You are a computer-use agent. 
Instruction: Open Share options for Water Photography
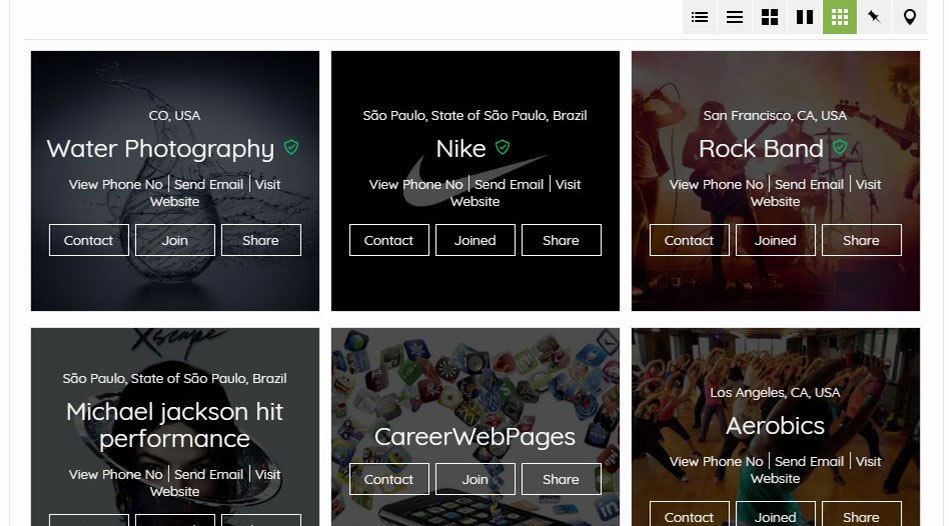pos(261,240)
